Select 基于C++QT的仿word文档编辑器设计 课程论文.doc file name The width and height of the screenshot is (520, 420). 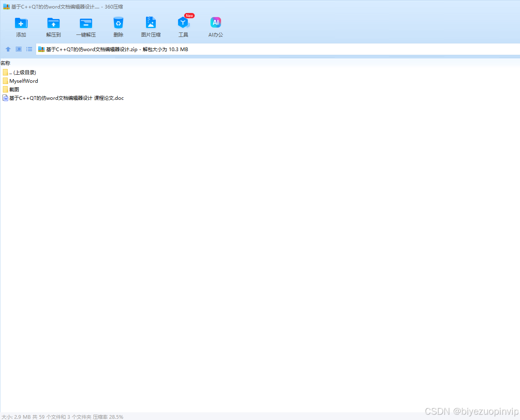pyautogui.click(x=67, y=98)
